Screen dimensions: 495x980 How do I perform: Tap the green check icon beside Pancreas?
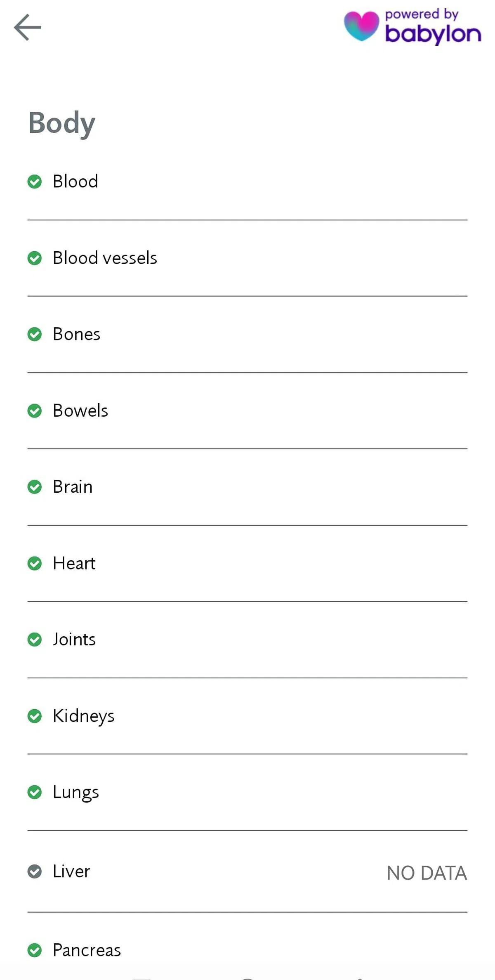(35, 950)
